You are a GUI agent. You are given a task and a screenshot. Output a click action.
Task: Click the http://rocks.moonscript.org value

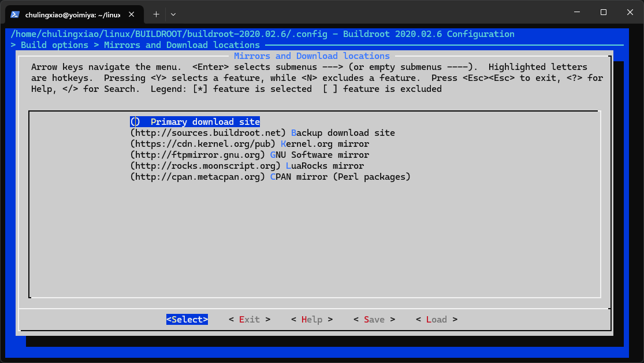click(x=206, y=166)
